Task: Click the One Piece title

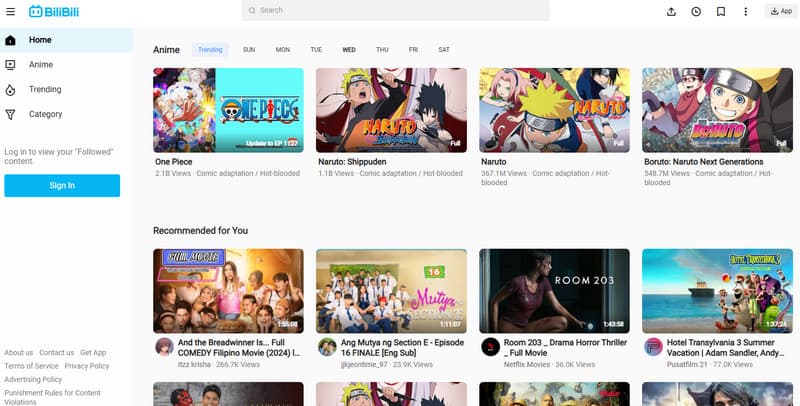Action: [x=173, y=162]
